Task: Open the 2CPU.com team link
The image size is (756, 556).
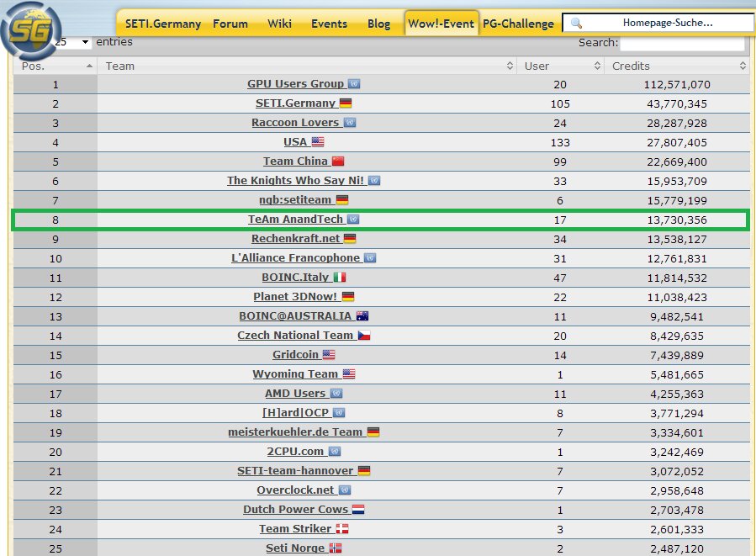Action: (x=295, y=452)
